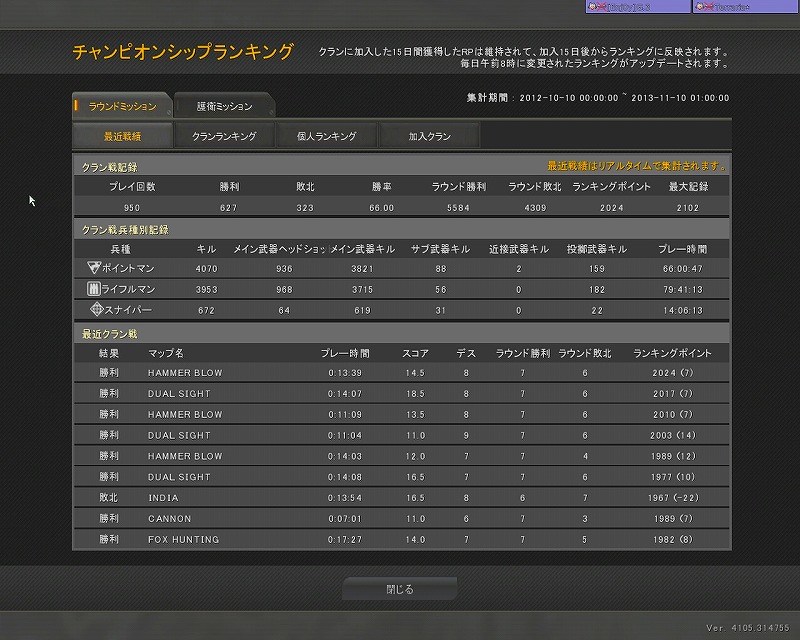Click the Pointman (ポイントマン) class icon

(x=95, y=268)
